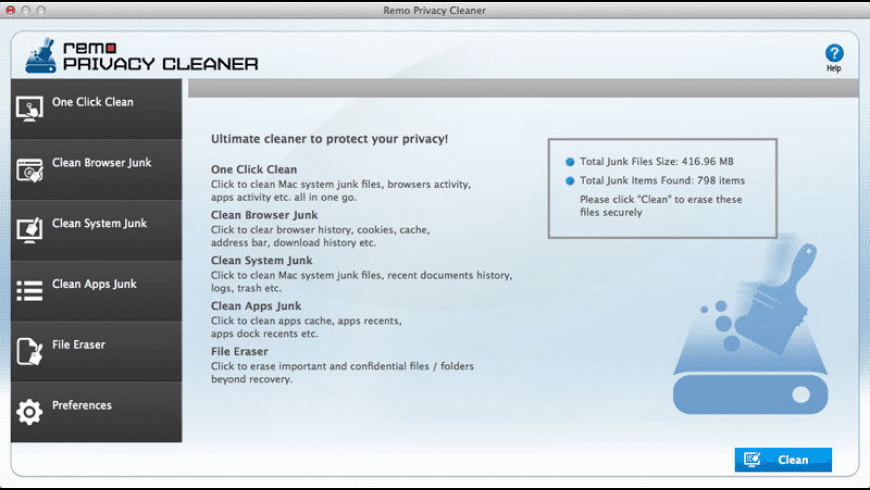Open the Clean Browser Junk section
Viewport: 870px width, 490px height.
coord(96,170)
